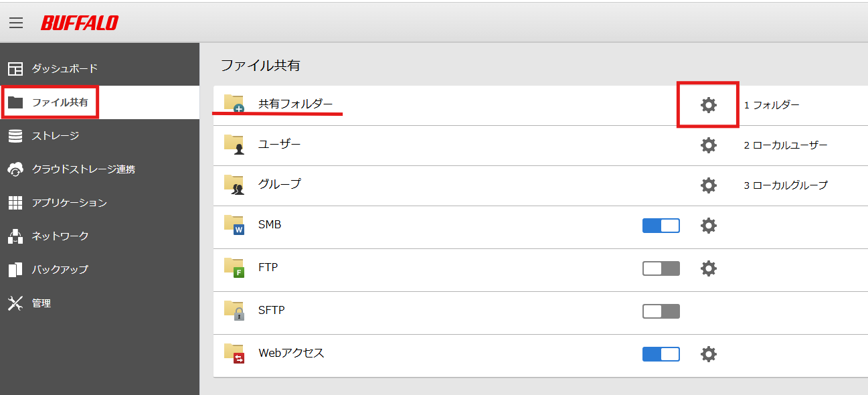This screenshot has height=395, width=868.
Task: Open Webアクセス settings gear icon
Action: (708, 353)
